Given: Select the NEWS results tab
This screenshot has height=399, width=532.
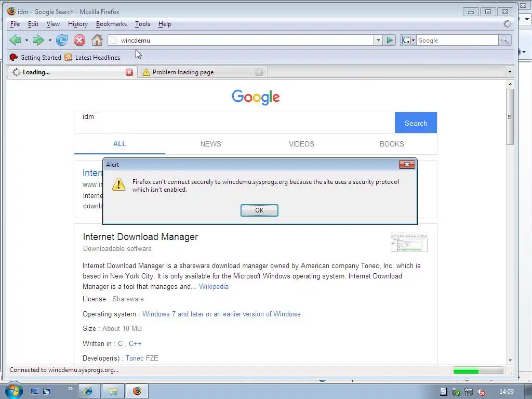Looking at the screenshot, I should pos(211,144).
